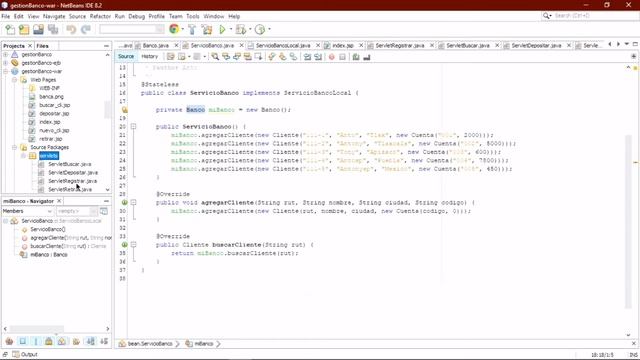Screen dimensions: 640x360
Task: Open ServletDepositar.java in the project tree
Action: tap(73, 173)
